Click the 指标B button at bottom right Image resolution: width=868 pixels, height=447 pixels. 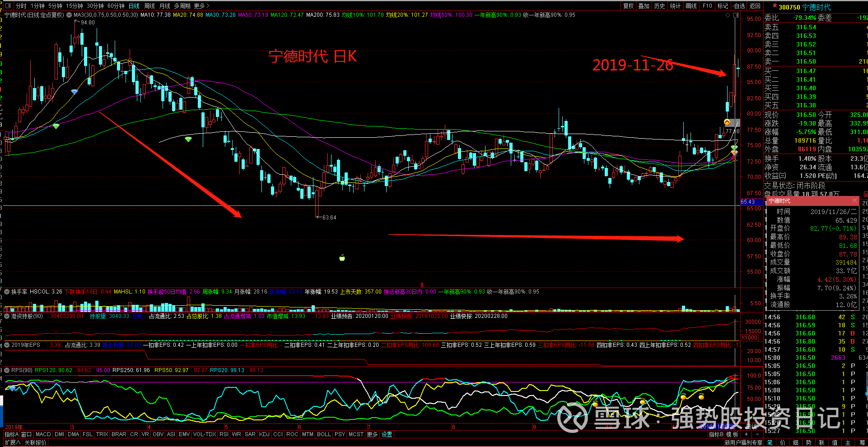716,434
